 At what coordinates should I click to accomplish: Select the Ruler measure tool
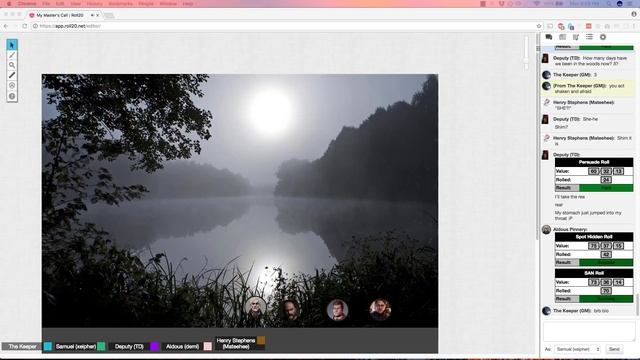(x=12, y=76)
